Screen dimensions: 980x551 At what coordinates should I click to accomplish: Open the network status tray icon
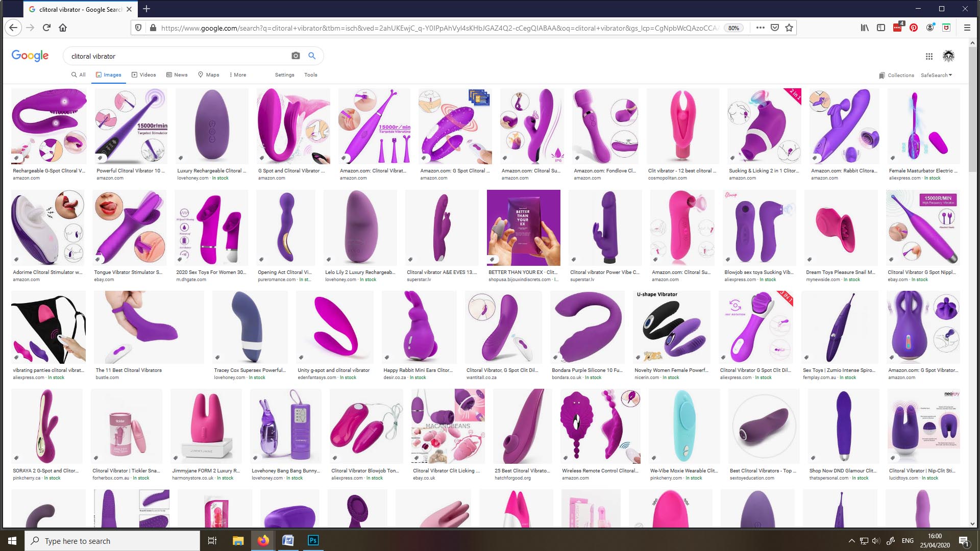coord(864,541)
